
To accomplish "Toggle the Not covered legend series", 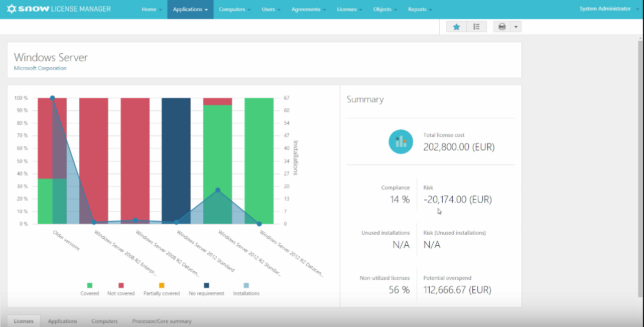I will tap(121, 290).
